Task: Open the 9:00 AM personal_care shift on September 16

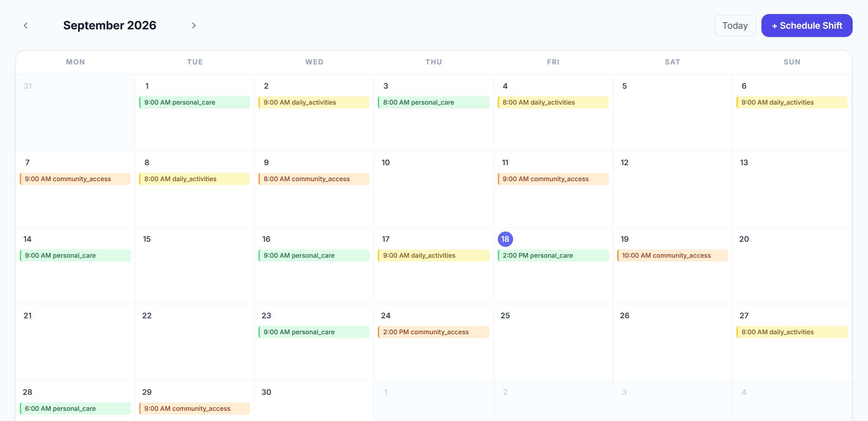Action: click(x=314, y=255)
